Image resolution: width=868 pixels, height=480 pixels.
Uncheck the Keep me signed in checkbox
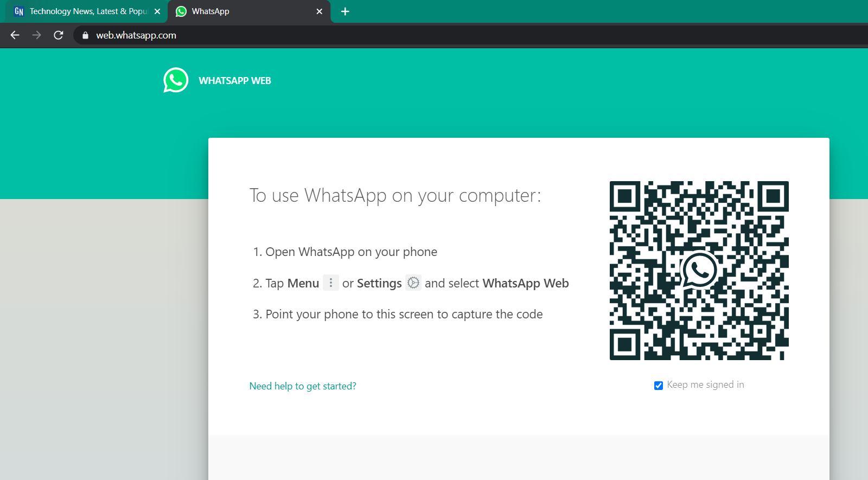click(x=659, y=386)
